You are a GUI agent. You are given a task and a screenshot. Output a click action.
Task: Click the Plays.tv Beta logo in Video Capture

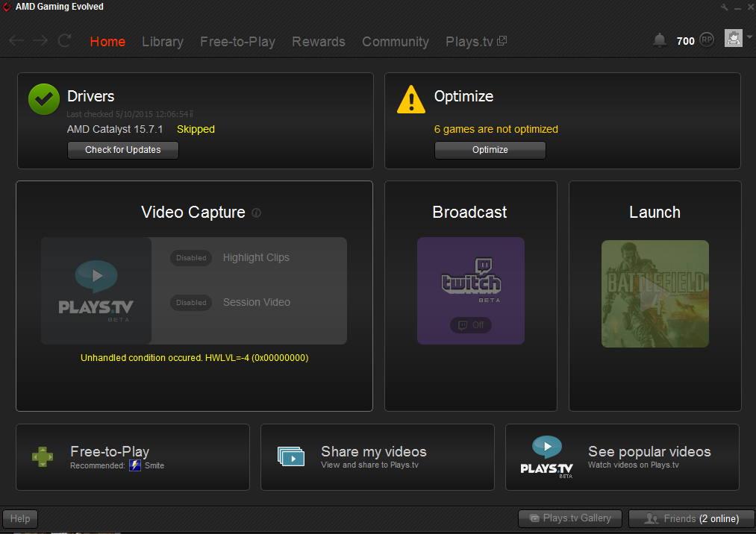[x=96, y=291]
